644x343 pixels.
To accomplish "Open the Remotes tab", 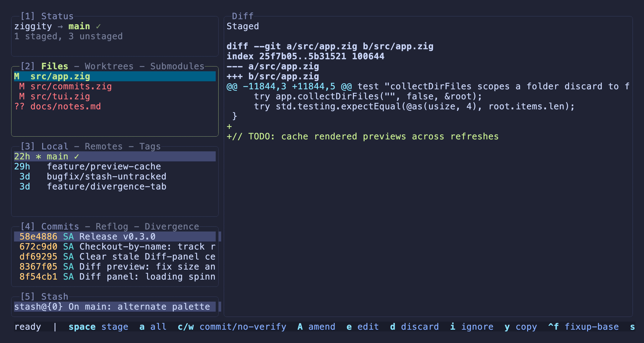I will [103, 146].
